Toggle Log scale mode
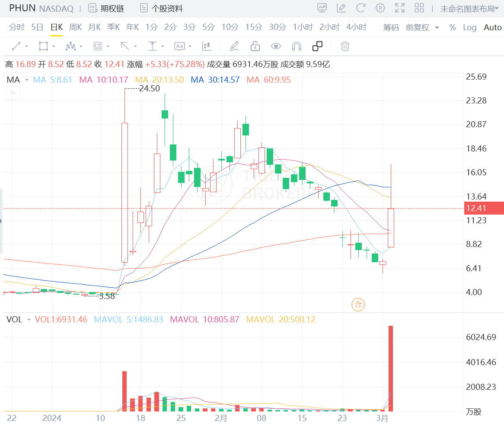The height and width of the screenshot is (424, 504). 469,28
